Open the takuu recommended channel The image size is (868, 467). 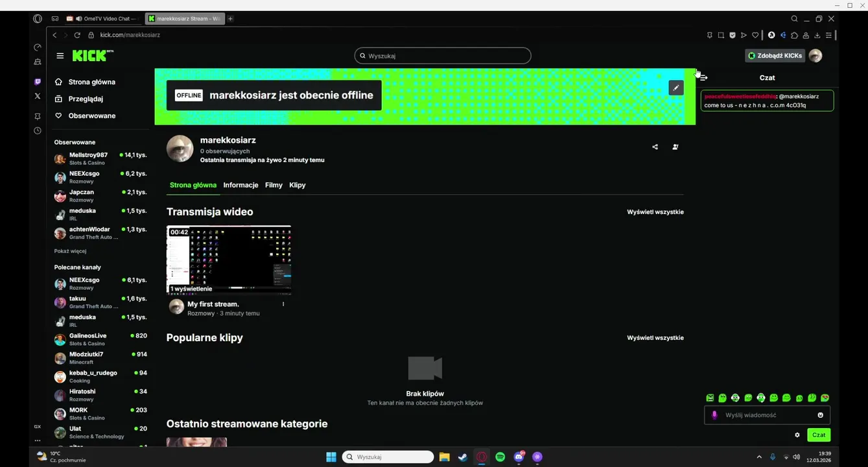pyautogui.click(x=100, y=302)
